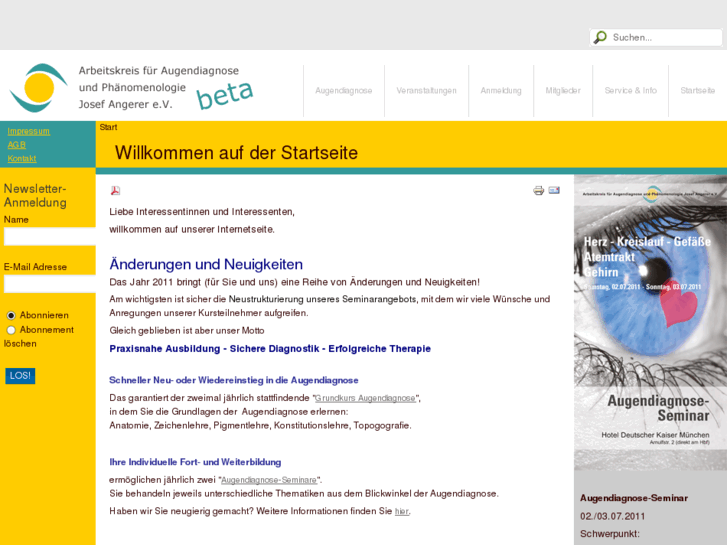Image resolution: width=727 pixels, height=545 pixels.
Task: Open the Service & Info menu
Action: [x=631, y=90]
